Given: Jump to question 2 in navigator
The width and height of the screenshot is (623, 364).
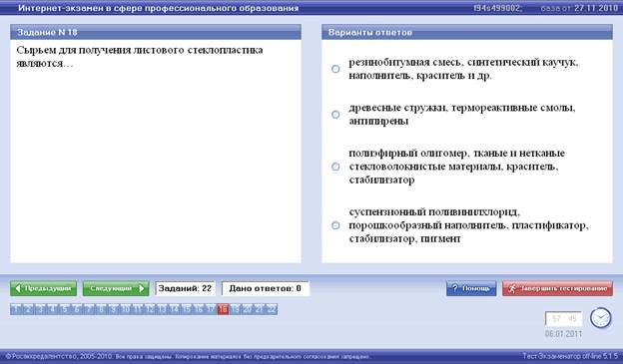Looking at the screenshot, I should click(29, 309).
